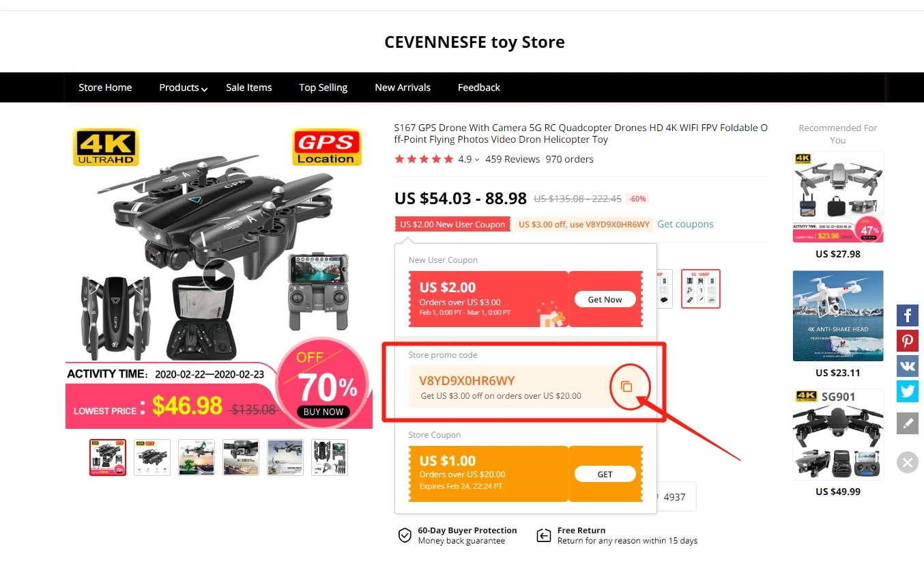Click the Get coupons link
The width and height of the screenshot is (924, 564).
(685, 224)
